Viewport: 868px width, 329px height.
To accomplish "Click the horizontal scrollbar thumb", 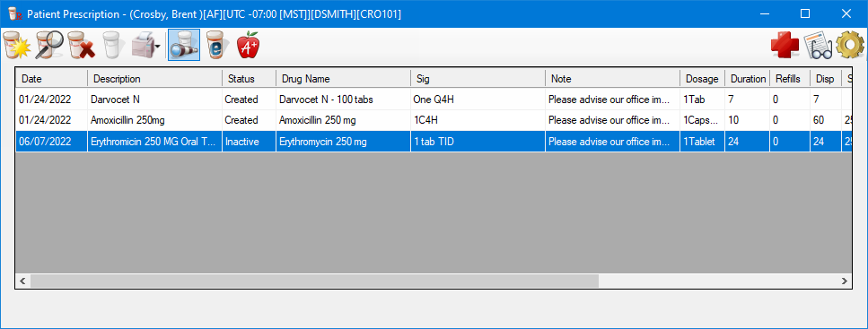I will point(314,281).
